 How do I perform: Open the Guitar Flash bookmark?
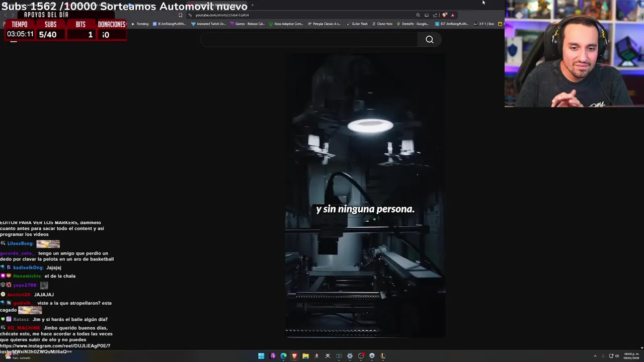[x=357, y=24]
